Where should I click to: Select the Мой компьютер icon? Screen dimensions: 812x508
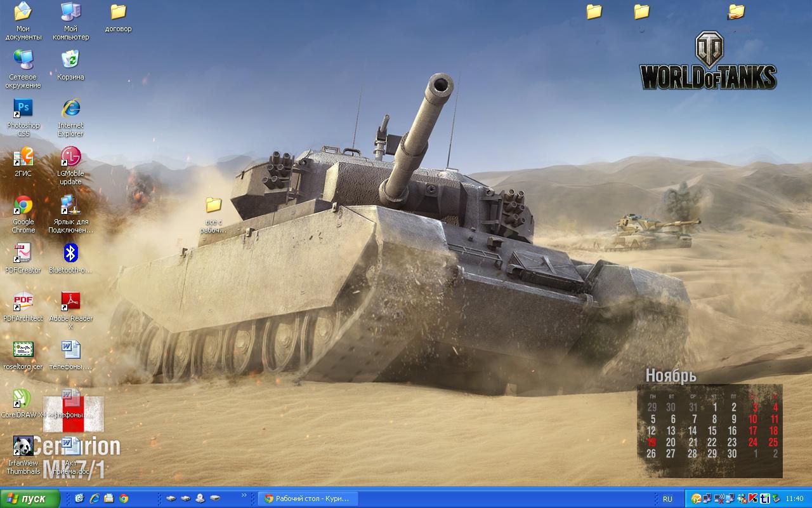(x=70, y=12)
